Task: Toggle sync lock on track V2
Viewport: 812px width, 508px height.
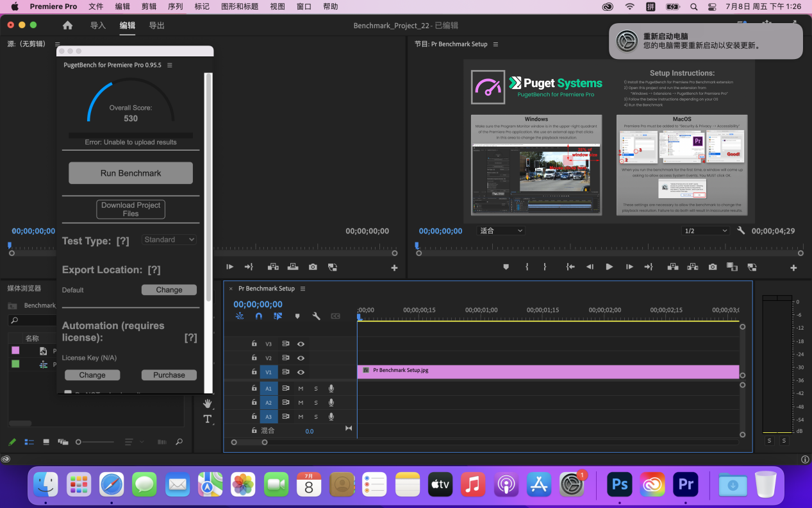Action: point(285,359)
